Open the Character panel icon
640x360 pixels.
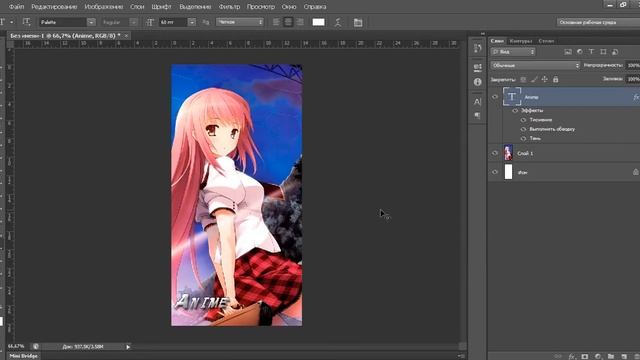[477, 102]
